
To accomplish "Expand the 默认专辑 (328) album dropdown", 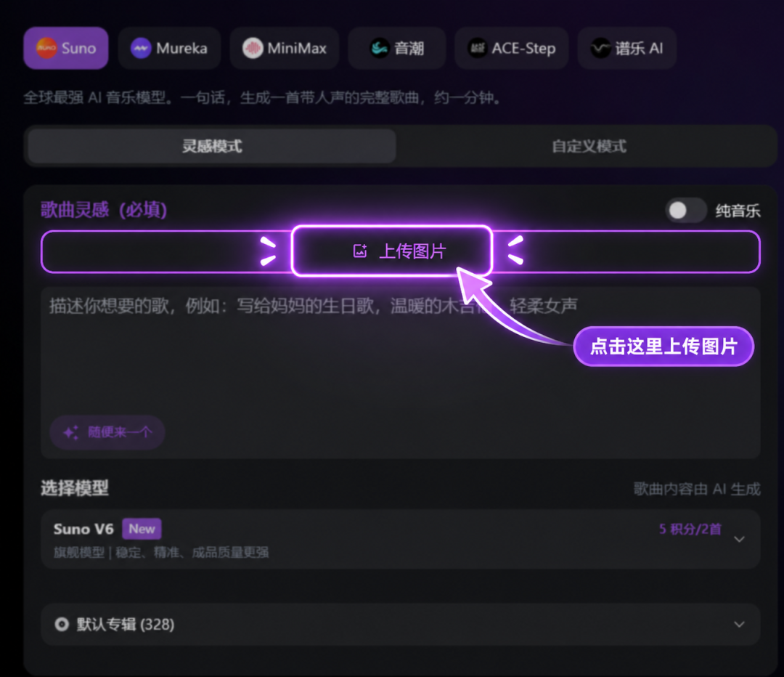I will 401,624.
